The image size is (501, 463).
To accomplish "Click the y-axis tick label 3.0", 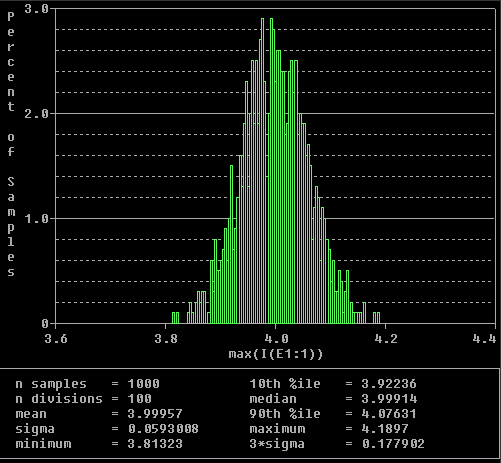I will click(37, 9).
